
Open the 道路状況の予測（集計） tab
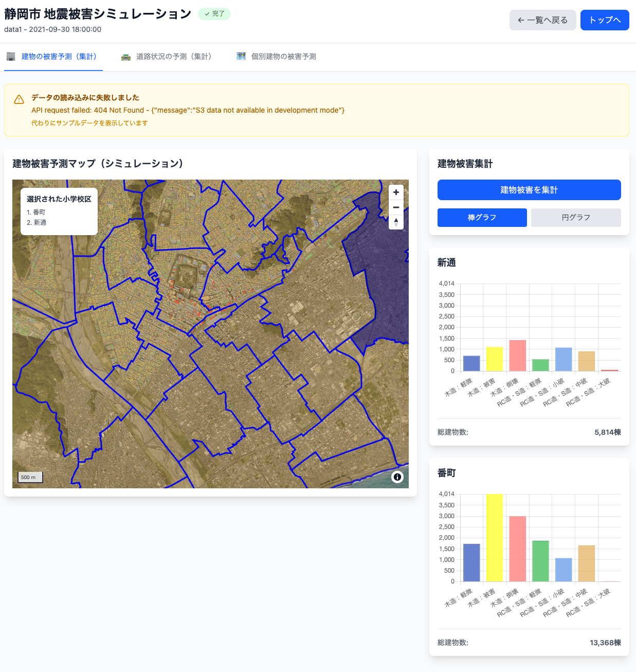point(174,57)
